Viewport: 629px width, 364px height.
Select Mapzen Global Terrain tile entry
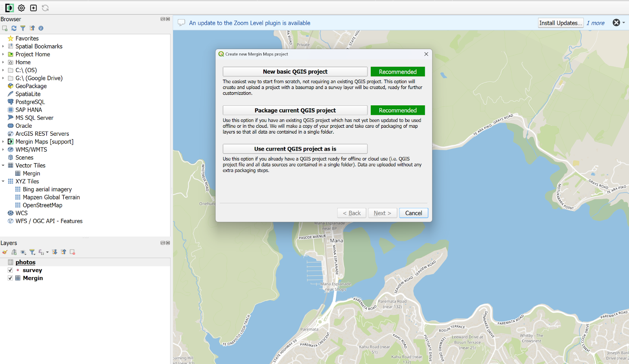coord(51,197)
